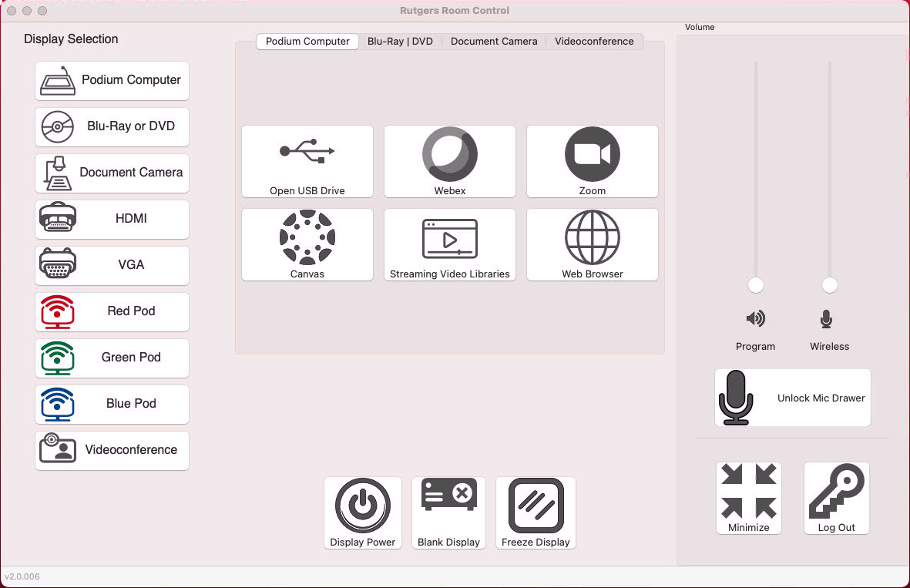Mute the Wireless microphone icon

click(x=827, y=319)
